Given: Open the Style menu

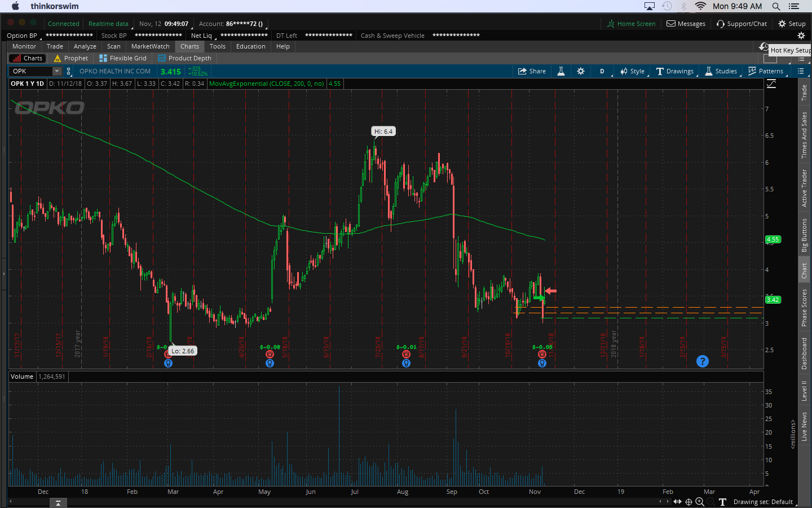Looking at the screenshot, I should (x=632, y=71).
